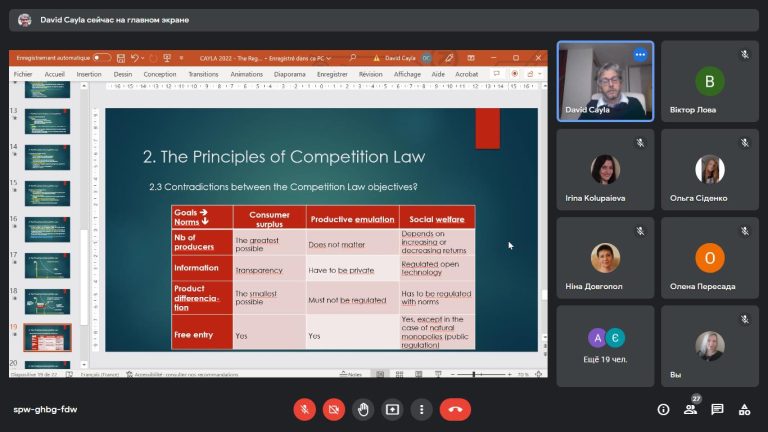The height and width of the screenshot is (432, 768).
Task: Select slide 18 thumbnail
Action: click(48, 302)
